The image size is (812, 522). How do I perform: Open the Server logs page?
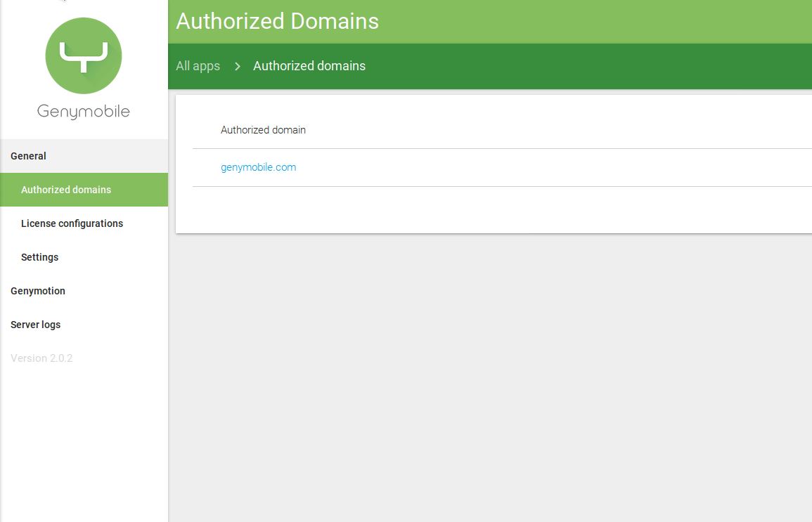click(x=36, y=325)
